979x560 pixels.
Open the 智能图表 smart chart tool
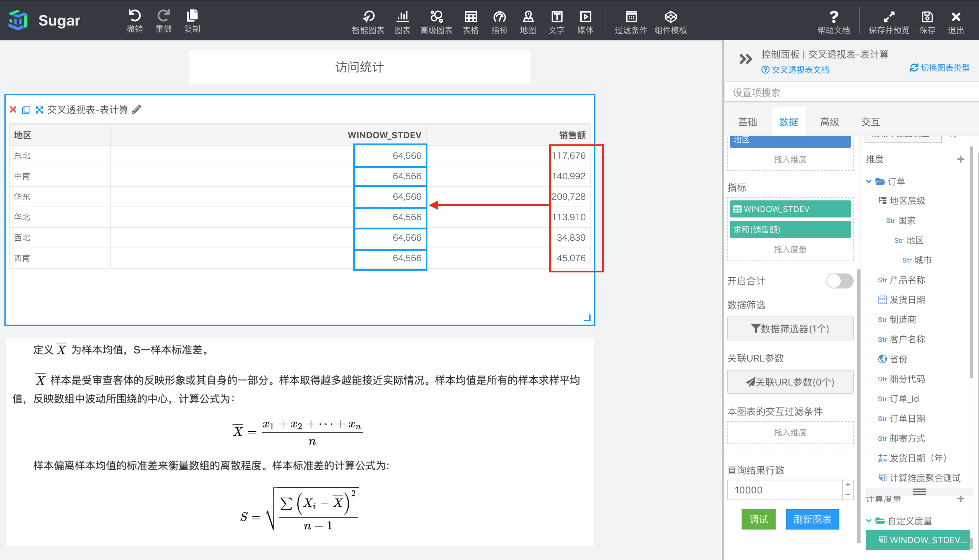(x=368, y=22)
